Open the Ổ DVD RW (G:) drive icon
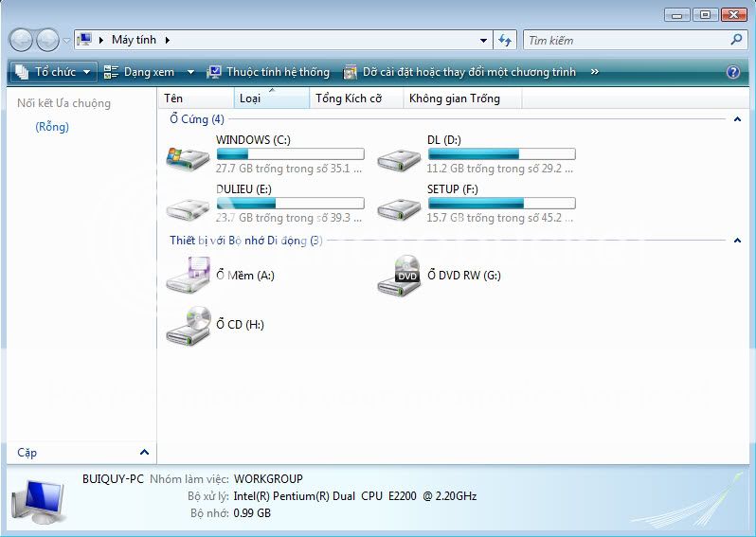 coord(399,276)
